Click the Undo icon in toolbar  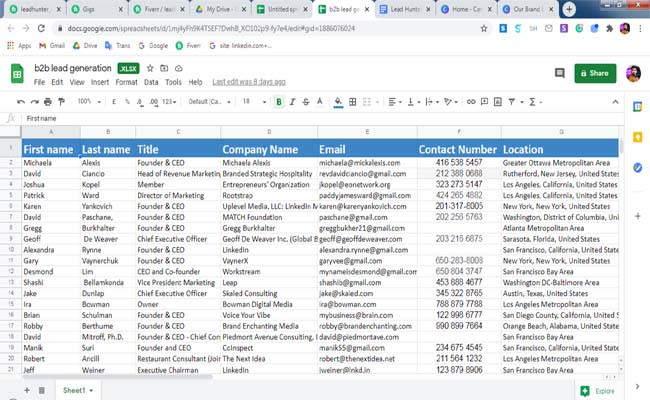21,102
